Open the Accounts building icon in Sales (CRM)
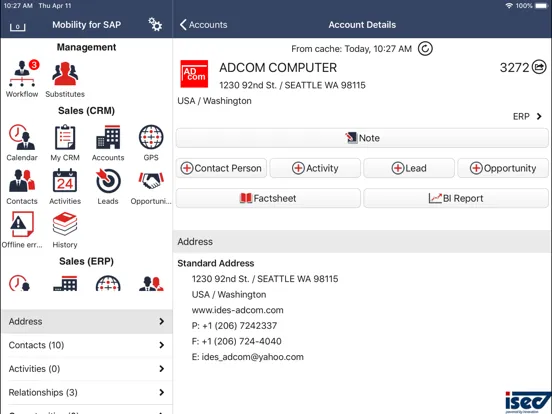 [108, 137]
